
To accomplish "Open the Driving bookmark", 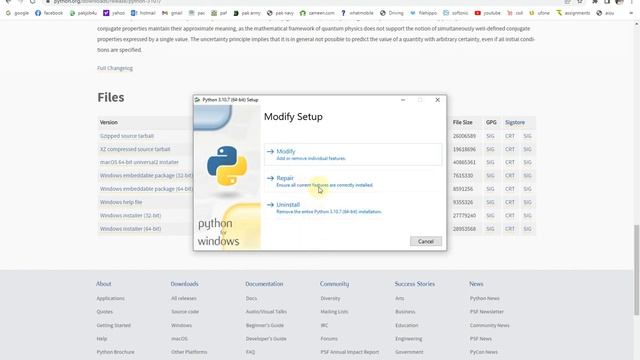I will coord(392,13).
